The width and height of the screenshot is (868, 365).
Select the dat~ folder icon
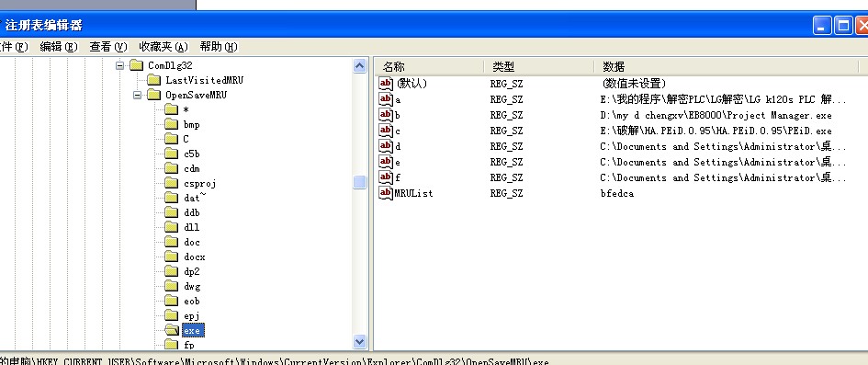(x=172, y=198)
